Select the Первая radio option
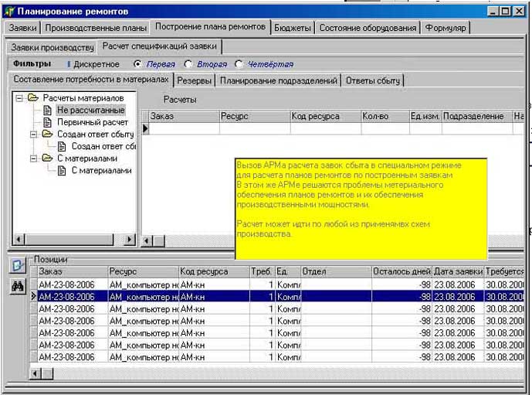 point(137,64)
